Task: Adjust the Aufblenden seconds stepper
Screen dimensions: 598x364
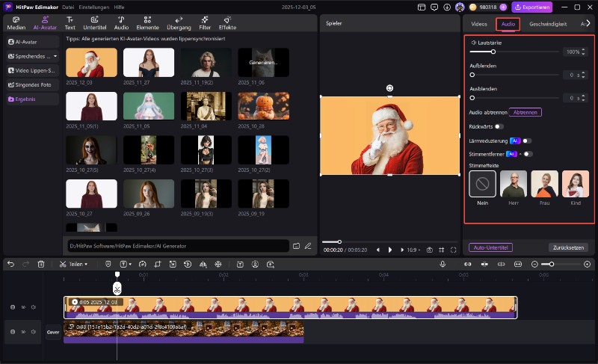Action: pyautogui.click(x=583, y=75)
